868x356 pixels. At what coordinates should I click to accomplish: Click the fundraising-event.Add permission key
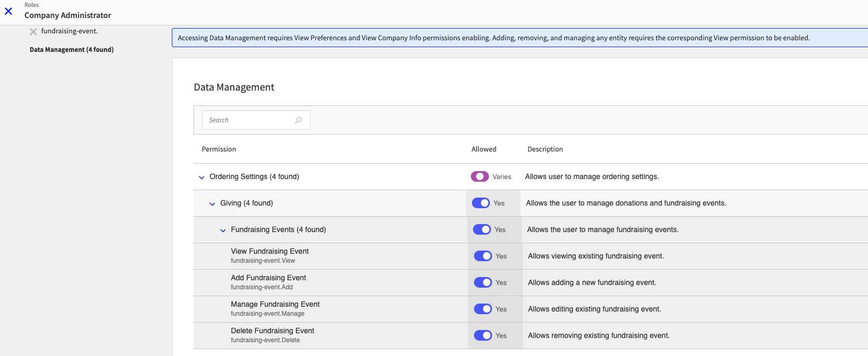pyautogui.click(x=262, y=287)
